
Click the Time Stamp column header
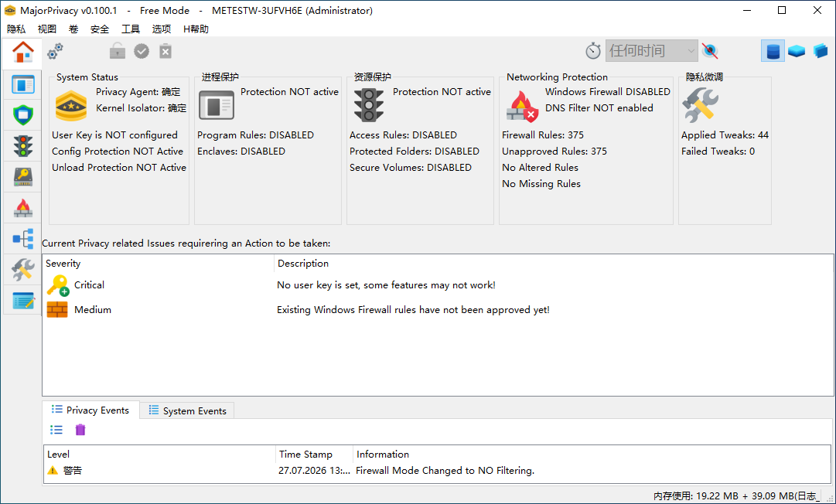[314, 455]
